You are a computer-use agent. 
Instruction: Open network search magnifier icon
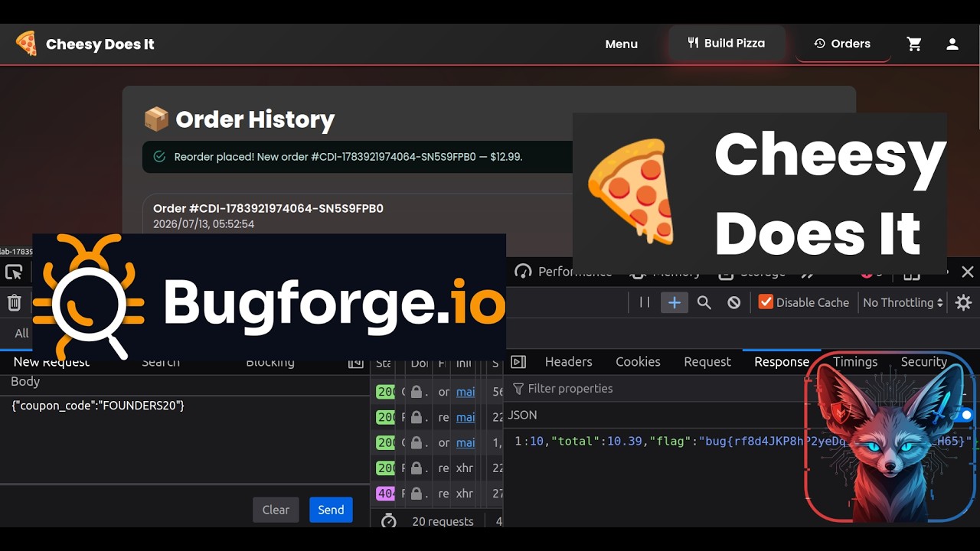pyautogui.click(x=704, y=302)
